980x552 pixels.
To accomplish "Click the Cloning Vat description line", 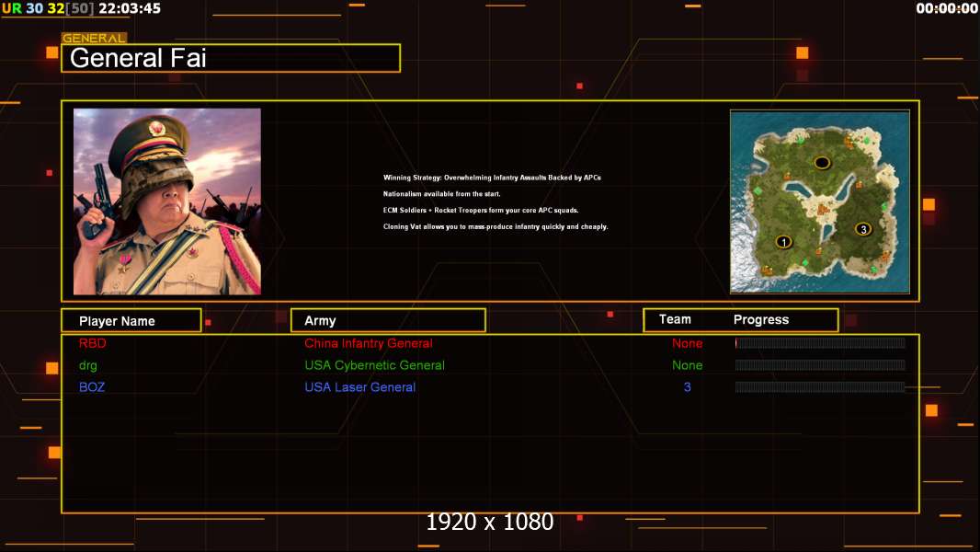I will (x=495, y=226).
